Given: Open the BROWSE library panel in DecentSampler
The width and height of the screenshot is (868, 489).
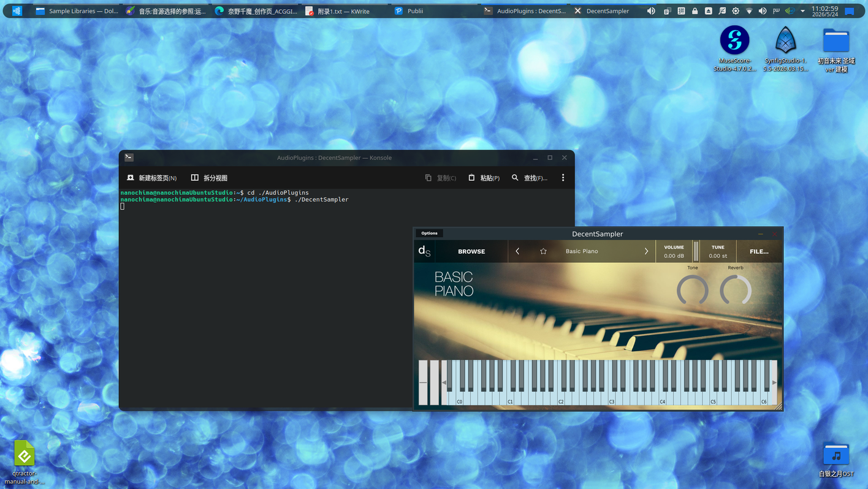Looking at the screenshot, I should point(471,251).
